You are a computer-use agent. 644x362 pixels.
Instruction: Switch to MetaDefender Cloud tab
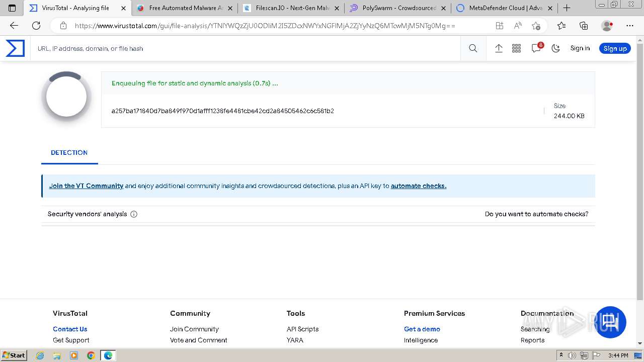coord(505,8)
